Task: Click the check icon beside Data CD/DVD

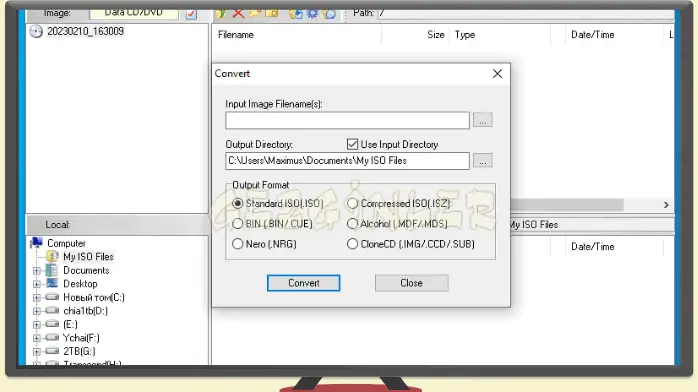Action: coord(191,14)
